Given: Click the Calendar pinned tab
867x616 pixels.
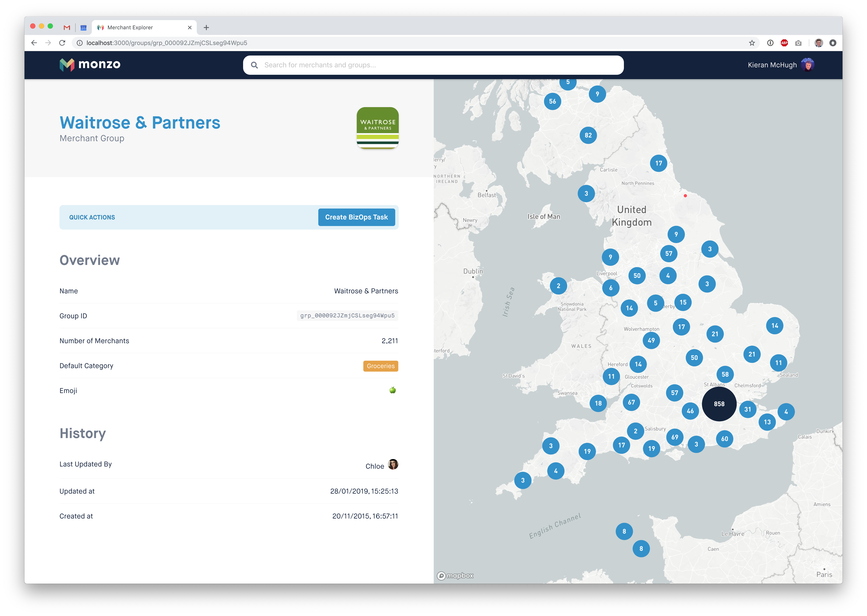Looking at the screenshot, I should tap(84, 27).
